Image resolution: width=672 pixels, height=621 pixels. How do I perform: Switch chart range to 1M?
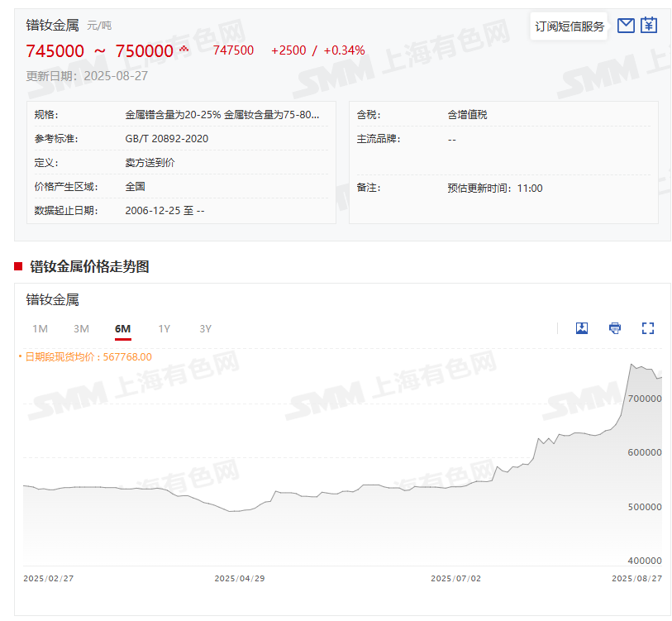(40, 329)
